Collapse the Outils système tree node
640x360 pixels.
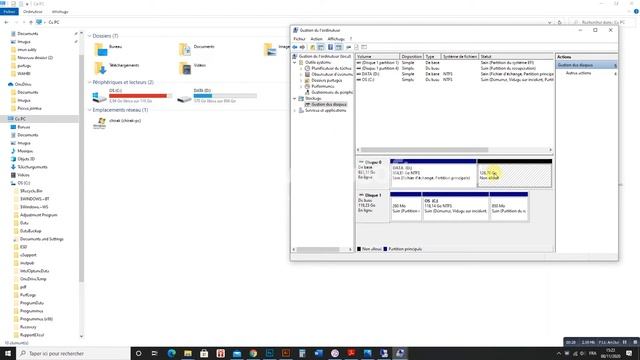coord(295,62)
